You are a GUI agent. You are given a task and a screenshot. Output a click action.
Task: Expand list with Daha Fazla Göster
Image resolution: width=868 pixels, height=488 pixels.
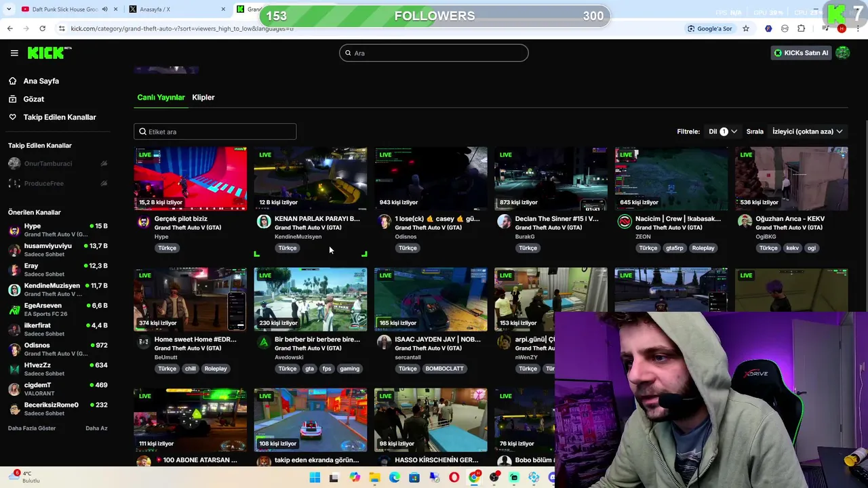point(32,428)
